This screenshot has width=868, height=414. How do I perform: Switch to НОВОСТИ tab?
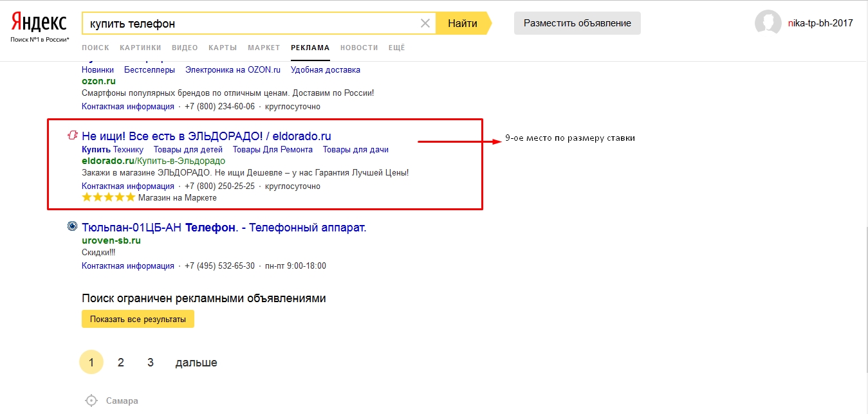coord(359,48)
